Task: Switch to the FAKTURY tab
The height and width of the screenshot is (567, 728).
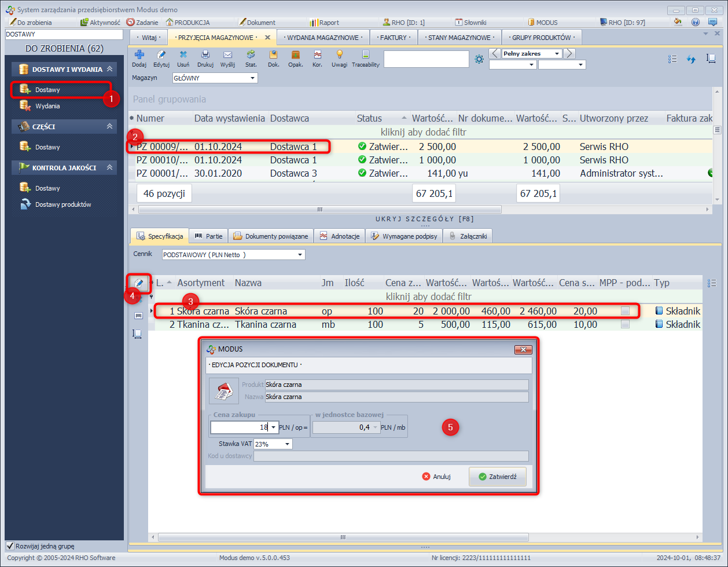Action: coord(393,38)
